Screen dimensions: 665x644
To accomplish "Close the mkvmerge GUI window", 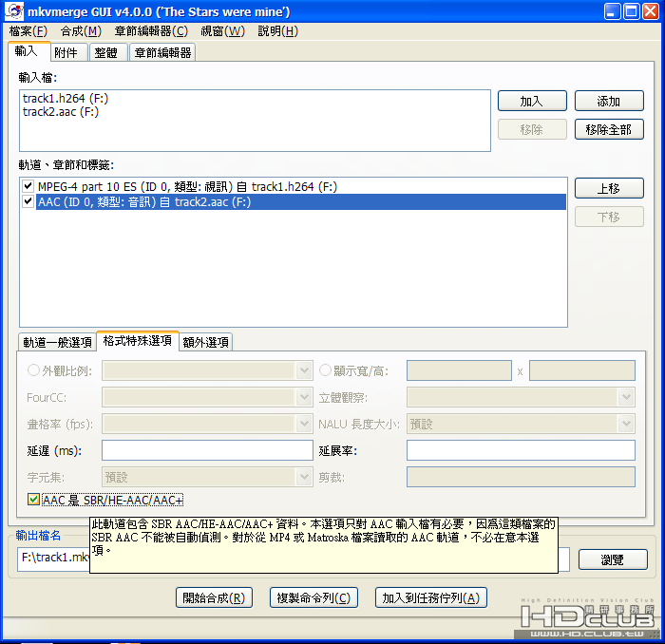I will pos(650,11).
